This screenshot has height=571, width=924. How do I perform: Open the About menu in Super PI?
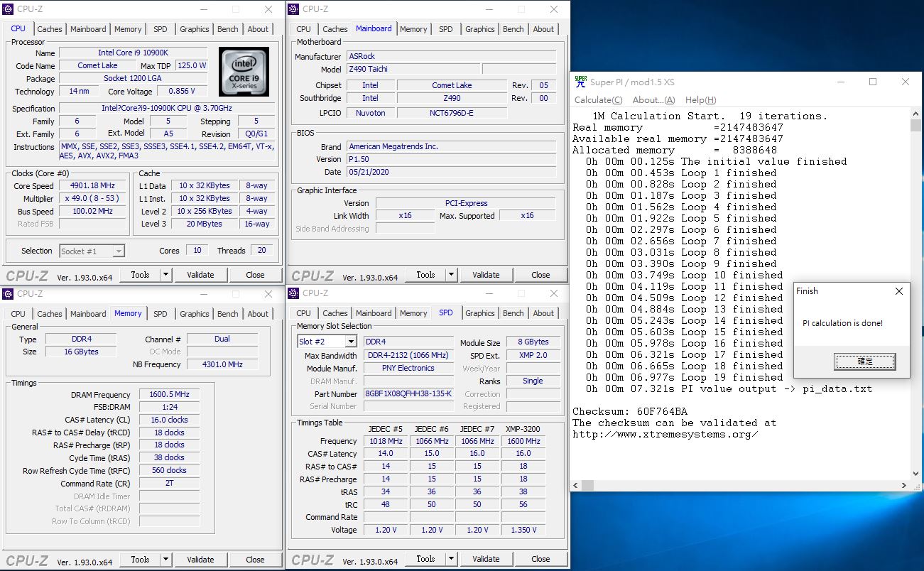[653, 100]
